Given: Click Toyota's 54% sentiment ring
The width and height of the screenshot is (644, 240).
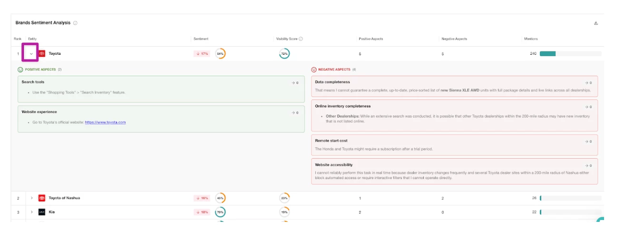Looking at the screenshot, I should click(x=220, y=54).
